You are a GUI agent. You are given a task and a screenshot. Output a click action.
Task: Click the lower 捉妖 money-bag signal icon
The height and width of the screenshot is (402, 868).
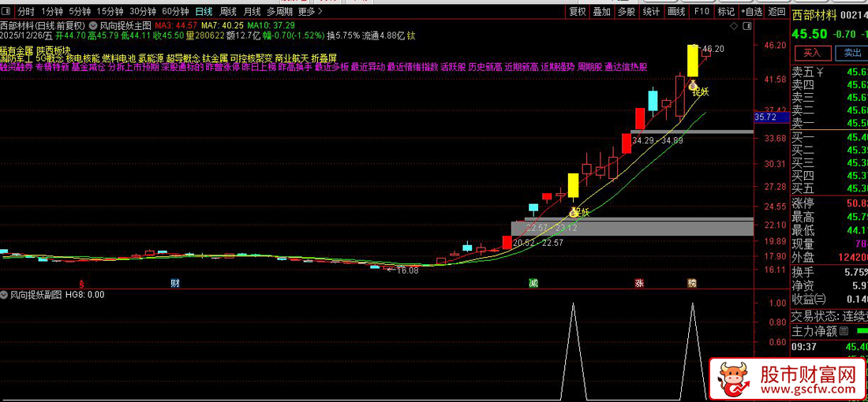[x=573, y=212]
